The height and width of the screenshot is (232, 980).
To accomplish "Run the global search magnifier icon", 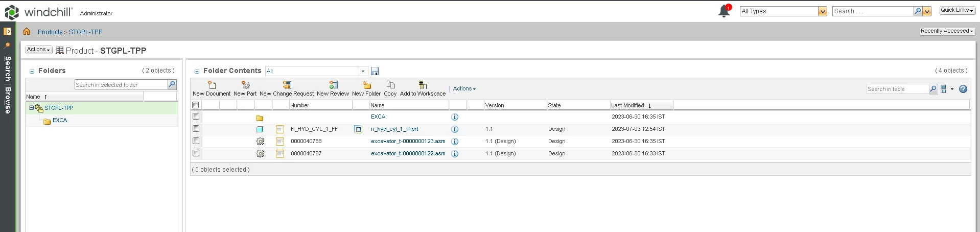I will point(918,11).
